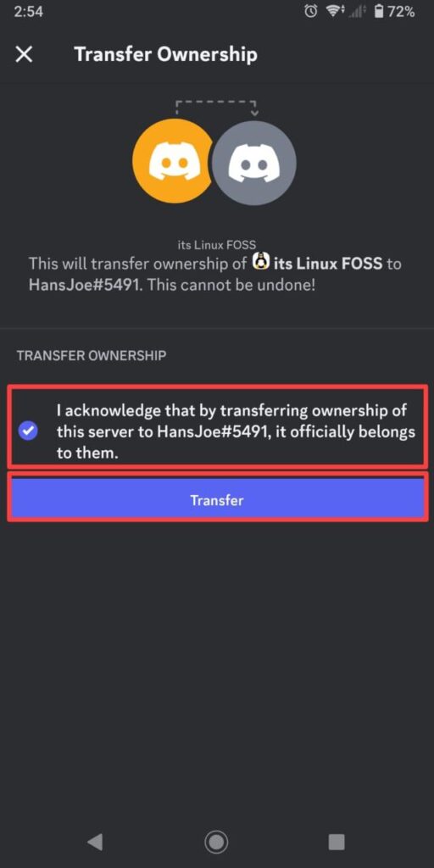Tap the battery icon in status bar
Image resolution: width=434 pixels, height=868 pixels.
(x=378, y=12)
